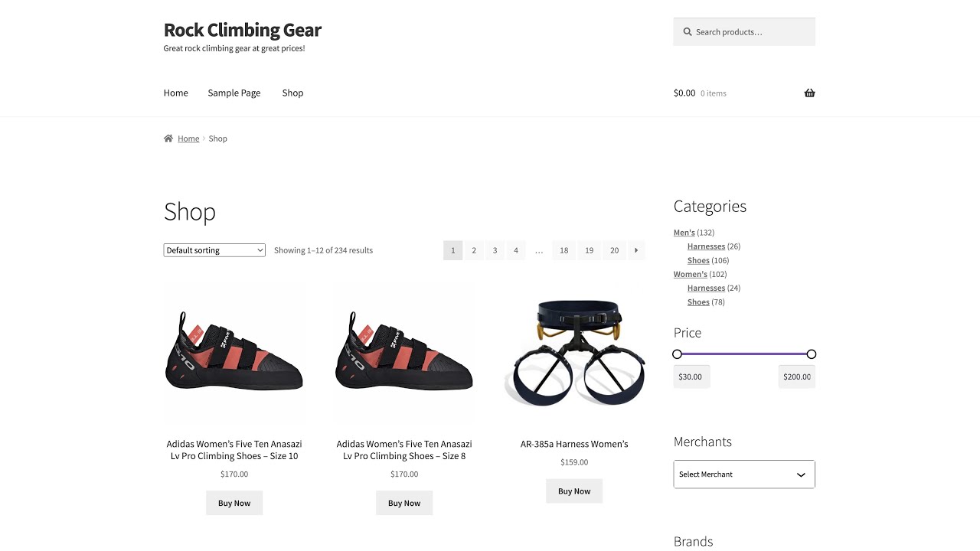
Task: Click the shopping basket cart icon
Action: (809, 93)
